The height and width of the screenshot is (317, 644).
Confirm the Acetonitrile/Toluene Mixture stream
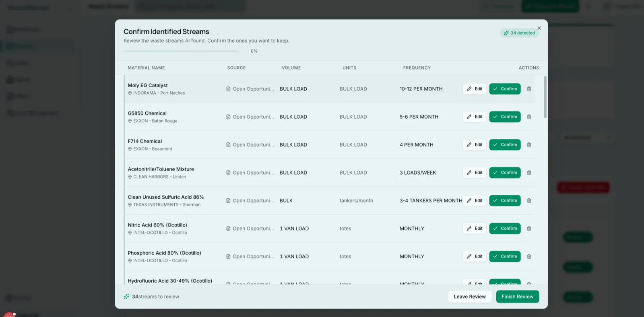pos(505,173)
